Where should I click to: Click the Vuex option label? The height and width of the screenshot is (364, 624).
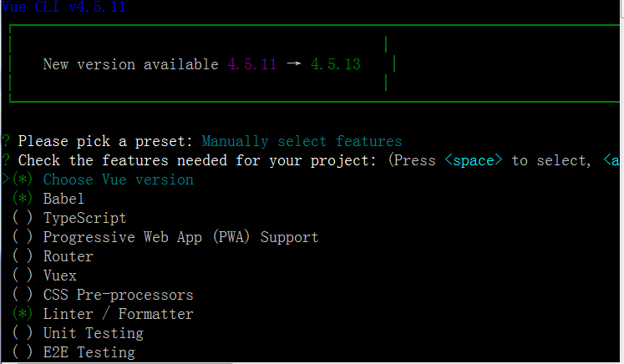coord(59,276)
